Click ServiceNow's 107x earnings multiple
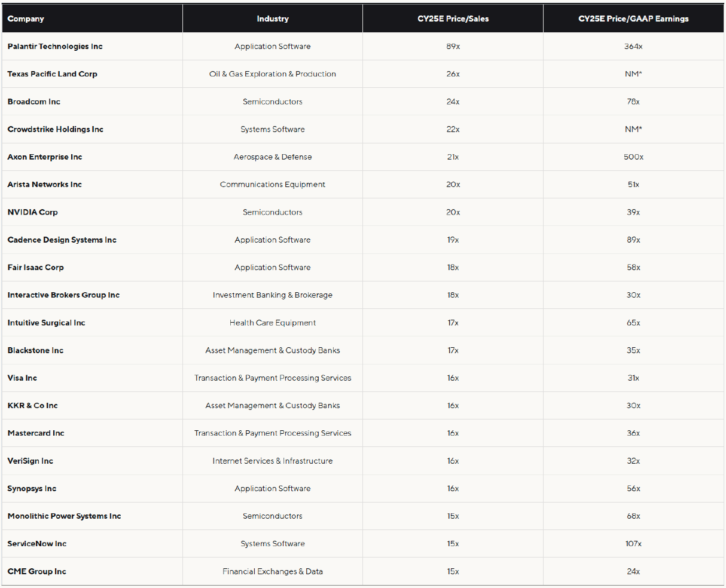This screenshot has width=726, height=588. point(633,544)
